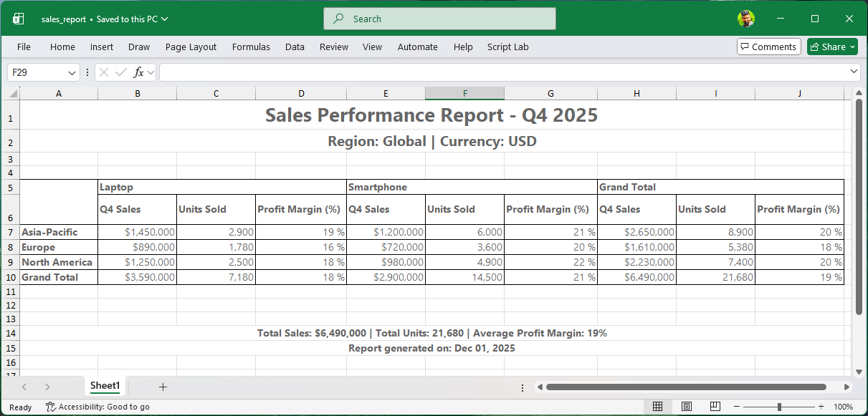Click the zoom level slider
The width and height of the screenshot is (868, 416).
(779, 407)
